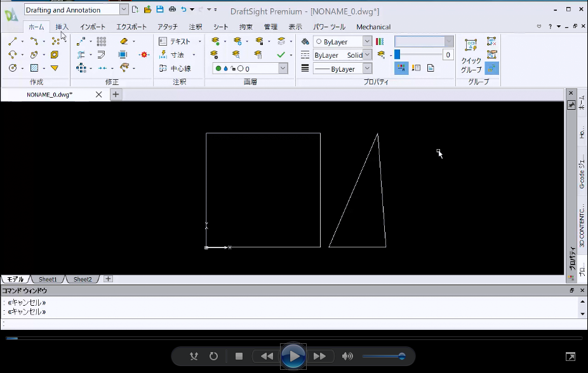Open the workspace Drafting and Annotation dropdown

(124, 10)
